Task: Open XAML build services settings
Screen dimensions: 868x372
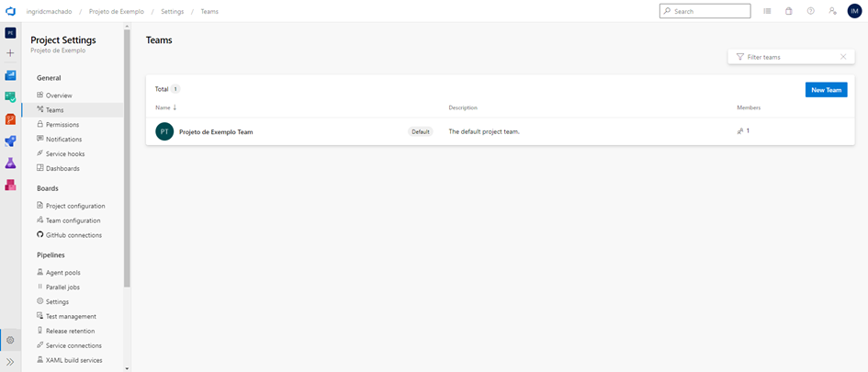Action: tap(73, 360)
